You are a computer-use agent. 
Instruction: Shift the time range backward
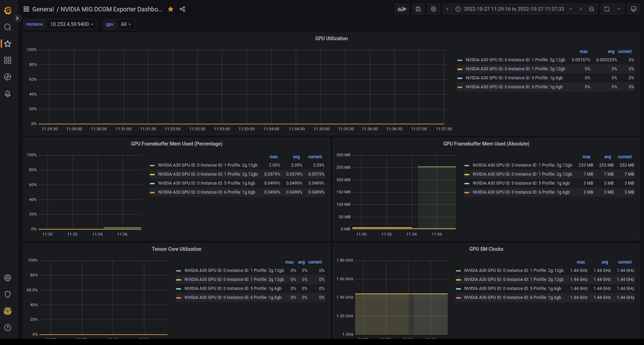(x=447, y=9)
